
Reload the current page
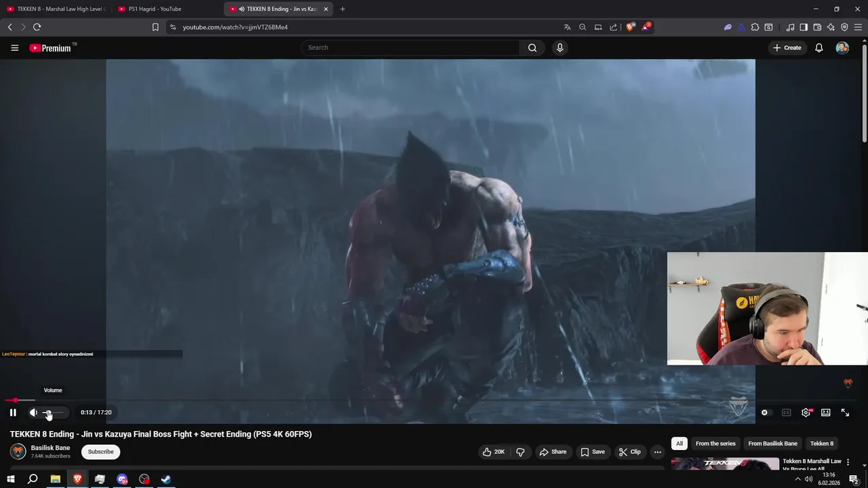[37, 27]
